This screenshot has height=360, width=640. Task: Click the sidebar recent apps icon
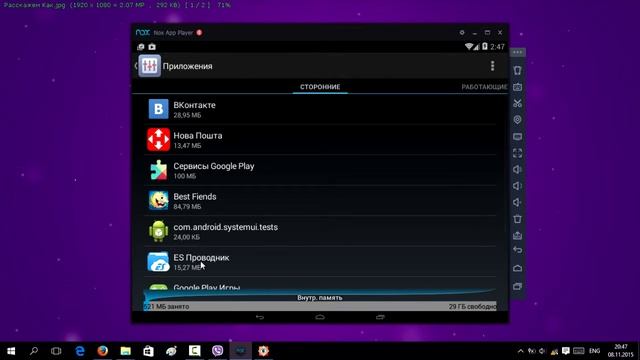pos(518,286)
